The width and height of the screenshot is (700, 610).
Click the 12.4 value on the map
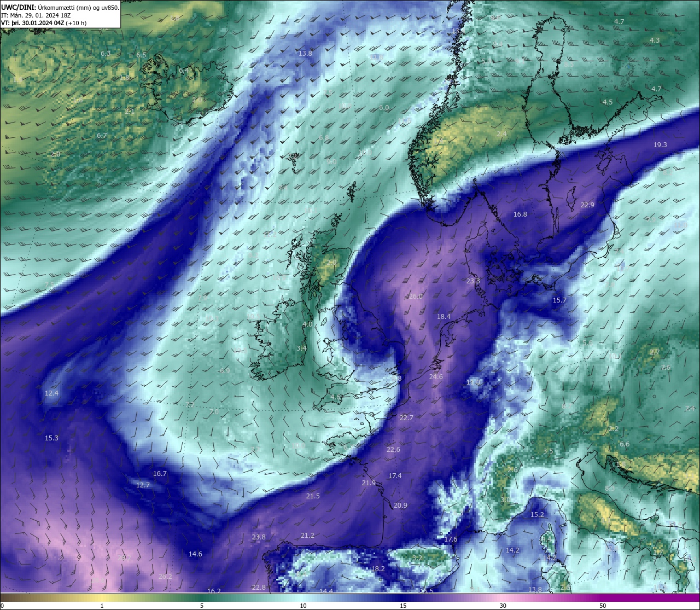click(51, 393)
